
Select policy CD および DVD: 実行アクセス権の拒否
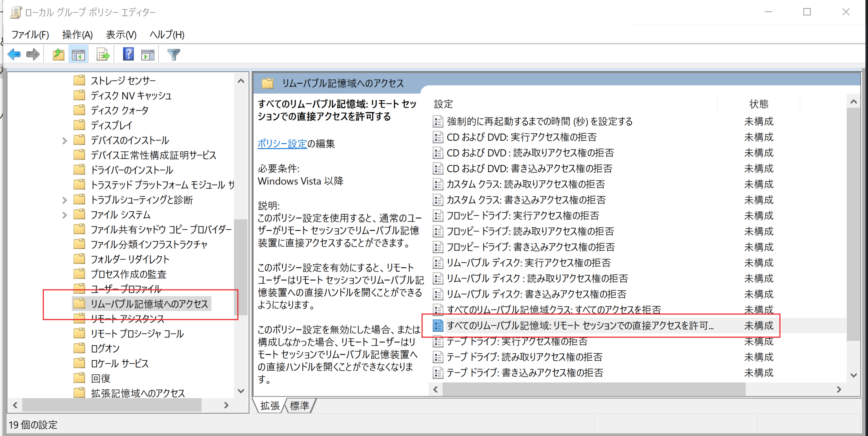click(521, 137)
